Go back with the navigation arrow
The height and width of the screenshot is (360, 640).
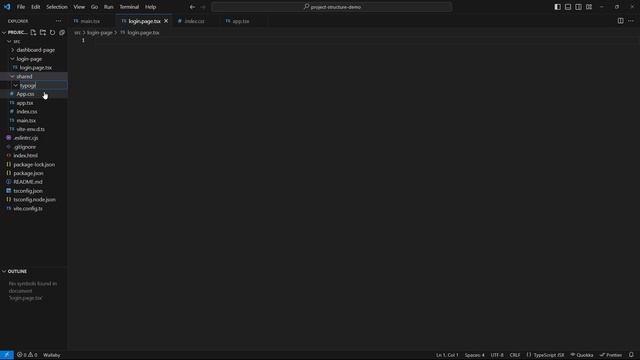(x=192, y=7)
